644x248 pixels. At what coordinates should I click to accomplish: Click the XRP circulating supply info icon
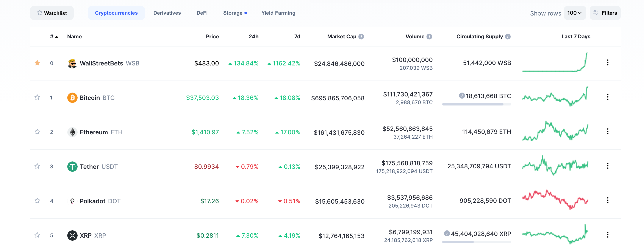tap(447, 234)
